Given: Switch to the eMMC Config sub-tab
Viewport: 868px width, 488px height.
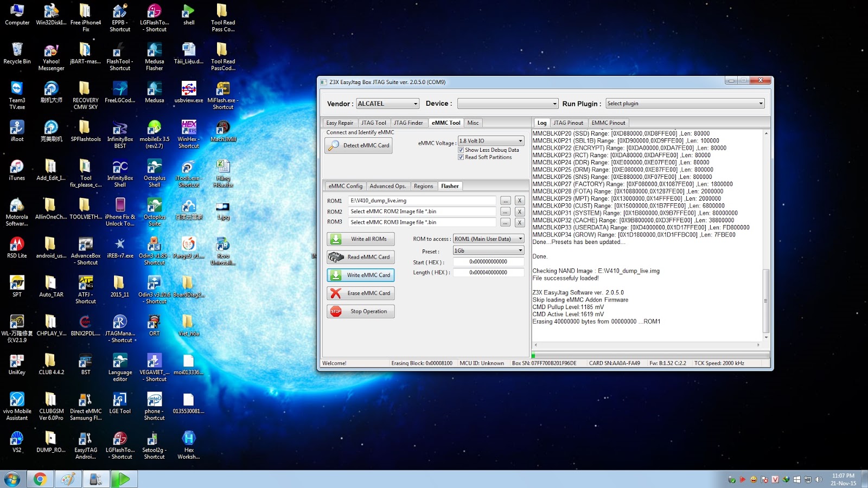Looking at the screenshot, I should [346, 186].
